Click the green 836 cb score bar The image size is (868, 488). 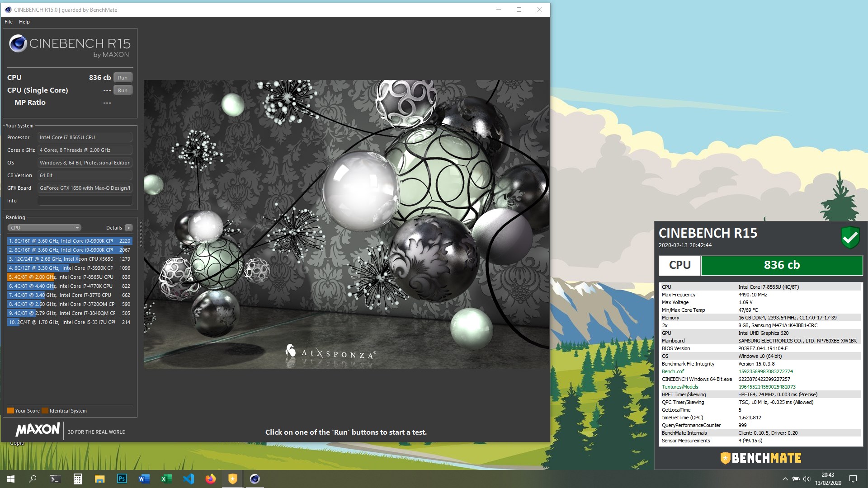pyautogui.click(x=782, y=265)
